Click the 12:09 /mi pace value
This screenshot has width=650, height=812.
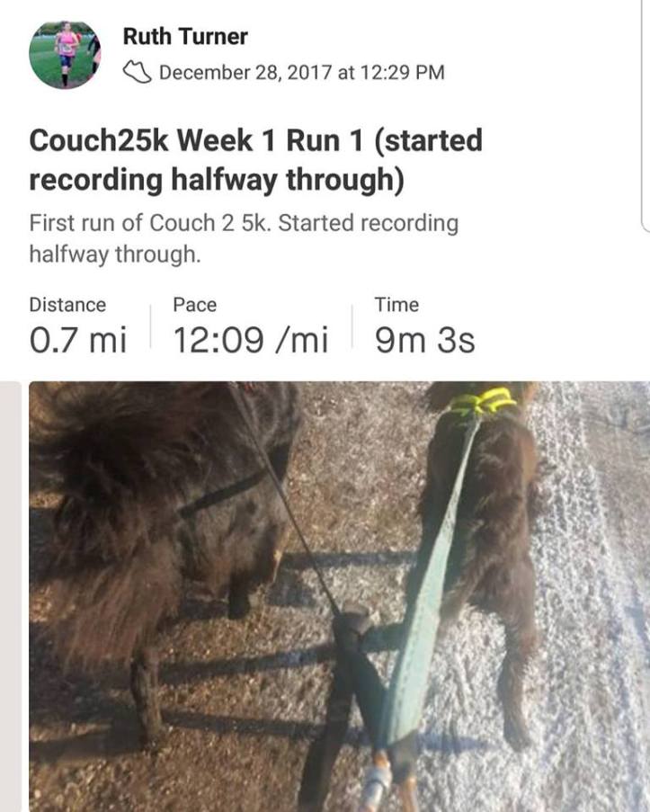251,340
